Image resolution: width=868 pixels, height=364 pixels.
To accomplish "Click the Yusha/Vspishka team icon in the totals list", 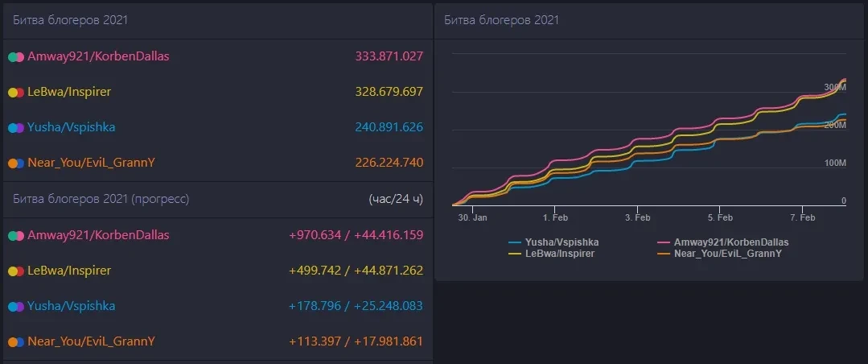I will pyautogui.click(x=15, y=128).
